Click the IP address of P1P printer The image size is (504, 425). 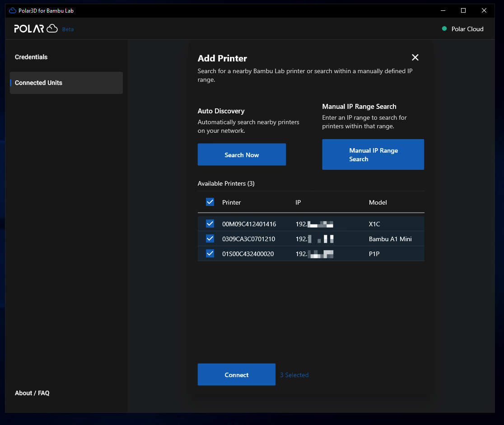click(314, 254)
